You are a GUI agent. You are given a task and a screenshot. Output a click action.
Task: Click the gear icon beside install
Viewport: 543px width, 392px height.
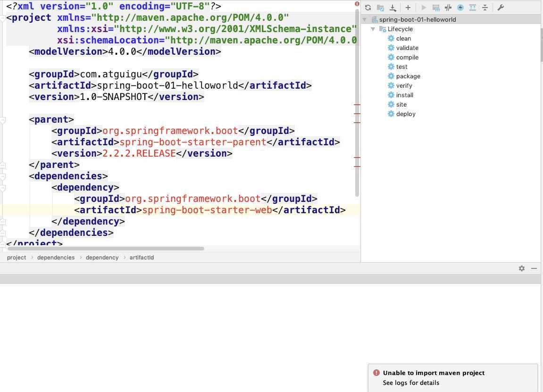(391, 95)
